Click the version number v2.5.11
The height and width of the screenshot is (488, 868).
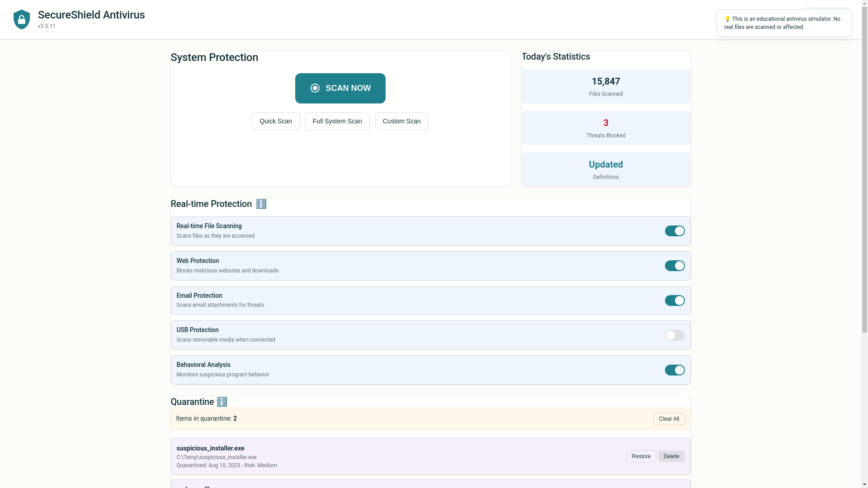(x=47, y=26)
